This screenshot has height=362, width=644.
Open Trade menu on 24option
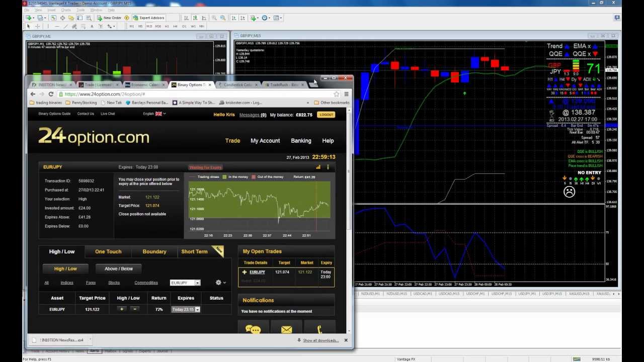232,141
